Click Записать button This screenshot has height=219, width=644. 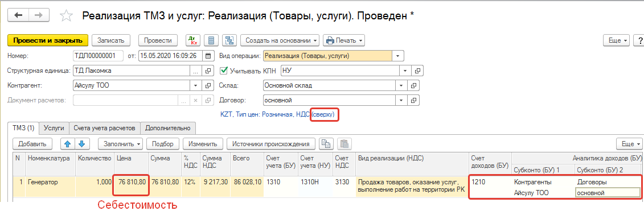pyautogui.click(x=110, y=40)
